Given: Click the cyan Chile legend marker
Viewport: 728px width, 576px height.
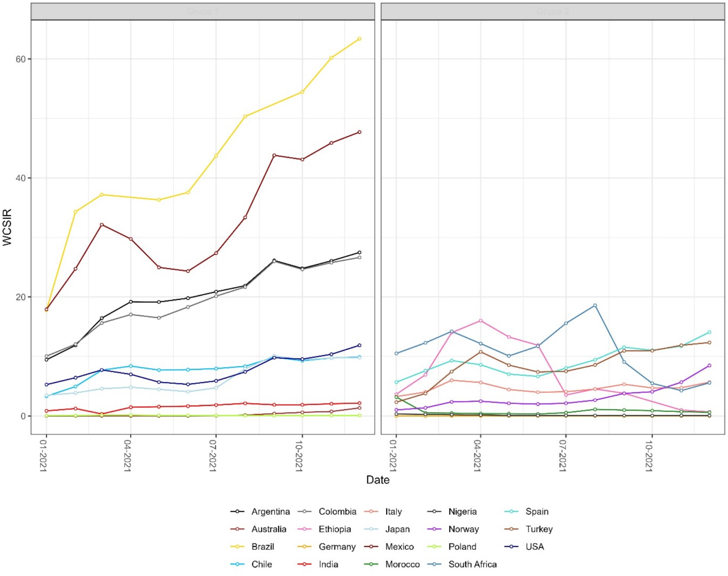Looking at the screenshot, I should pos(237,564).
